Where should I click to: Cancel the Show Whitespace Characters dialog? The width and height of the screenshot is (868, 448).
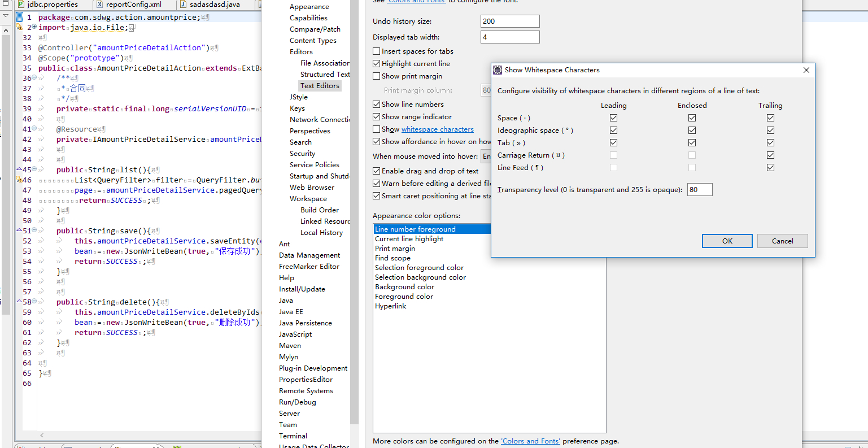pyautogui.click(x=783, y=241)
